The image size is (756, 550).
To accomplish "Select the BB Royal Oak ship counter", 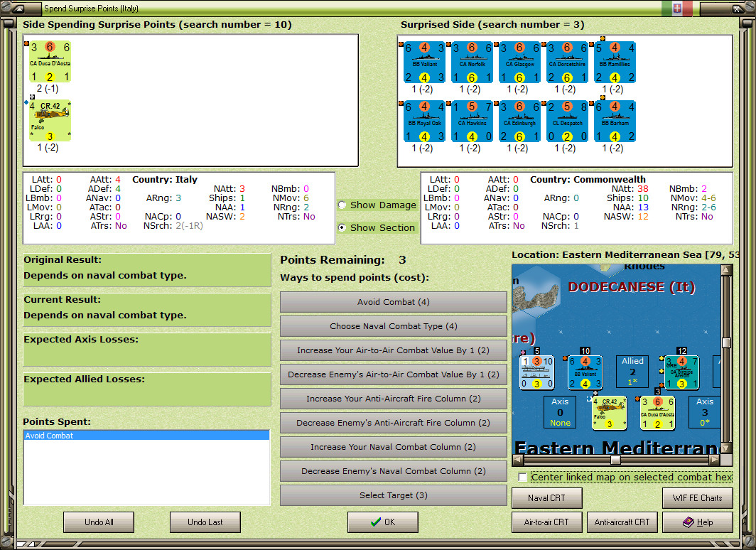I will [424, 121].
